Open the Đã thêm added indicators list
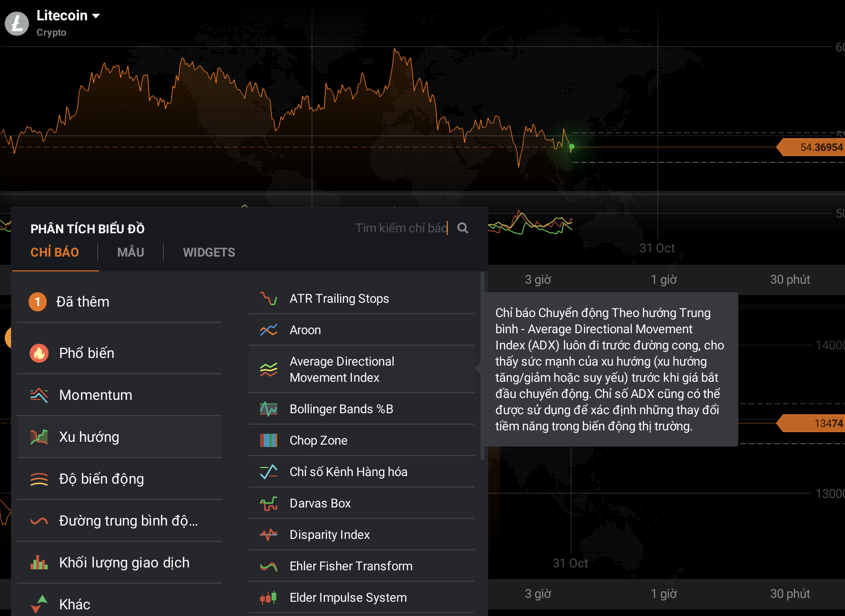This screenshot has height=616, width=845. click(83, 302)
